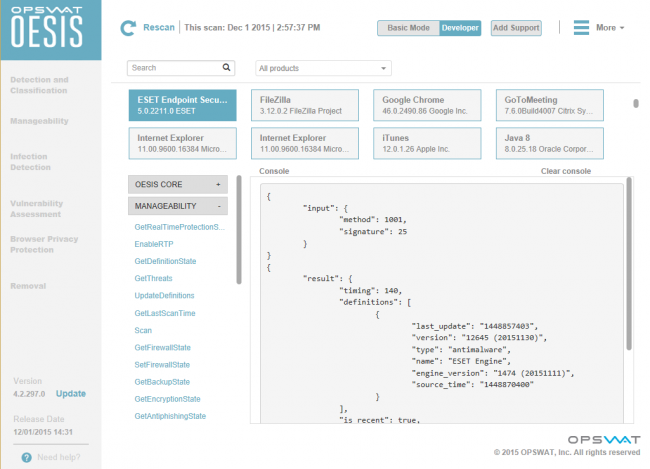Run the SetFirewallState method
The width and height of the screenshot is (650, 469).
click(162, 365)
